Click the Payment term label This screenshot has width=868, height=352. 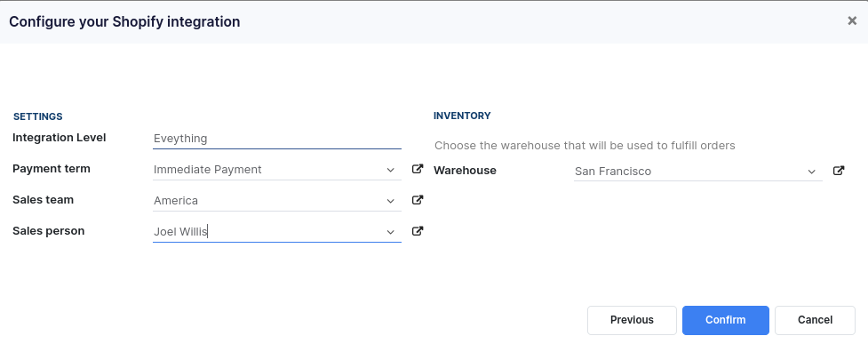[x=52, y=168]
